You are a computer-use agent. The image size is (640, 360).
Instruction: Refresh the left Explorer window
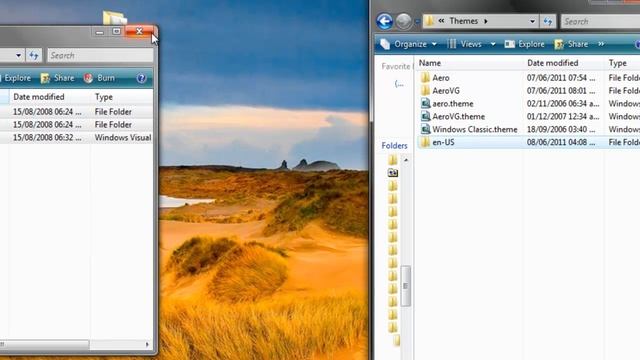coord(34,56)
